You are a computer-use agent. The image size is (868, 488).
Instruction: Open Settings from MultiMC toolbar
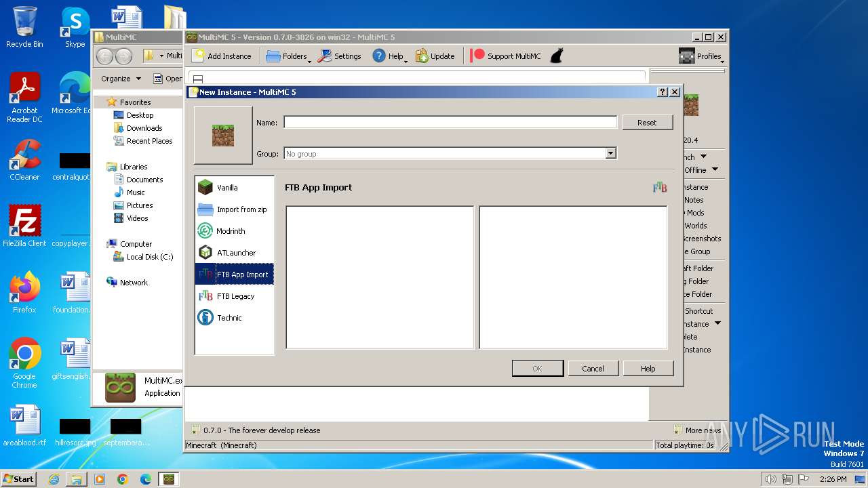click(x=339, y=56)
